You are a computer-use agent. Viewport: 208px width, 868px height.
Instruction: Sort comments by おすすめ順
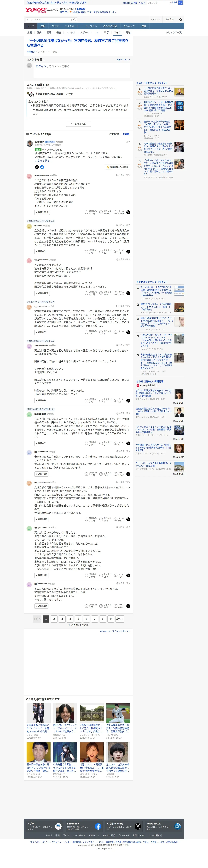[114, 134]
